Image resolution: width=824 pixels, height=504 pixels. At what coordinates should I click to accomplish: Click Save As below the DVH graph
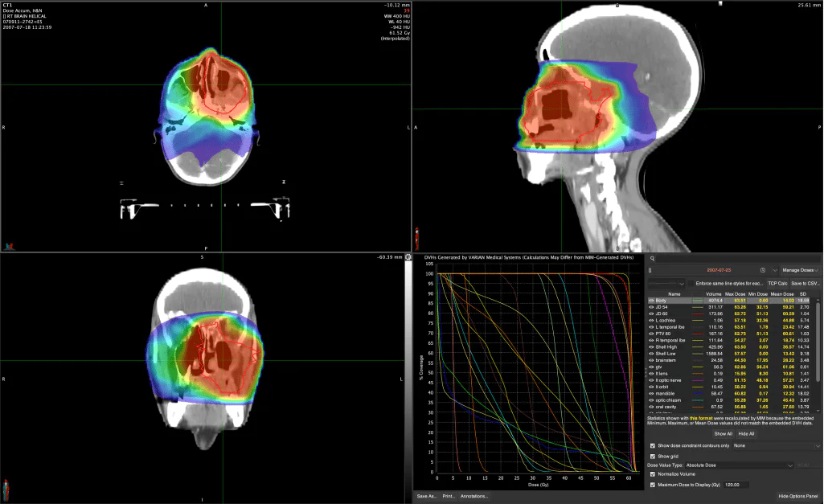(425, 497)
